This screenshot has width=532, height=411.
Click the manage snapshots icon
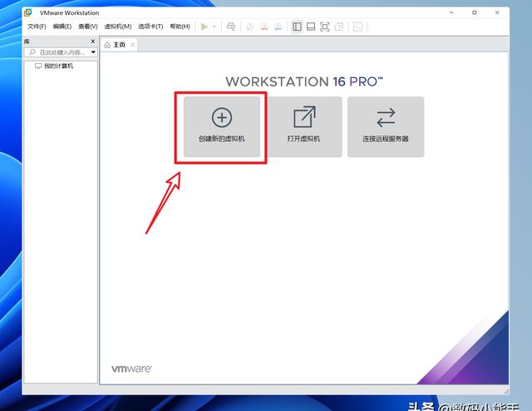[x=278, y=27]
